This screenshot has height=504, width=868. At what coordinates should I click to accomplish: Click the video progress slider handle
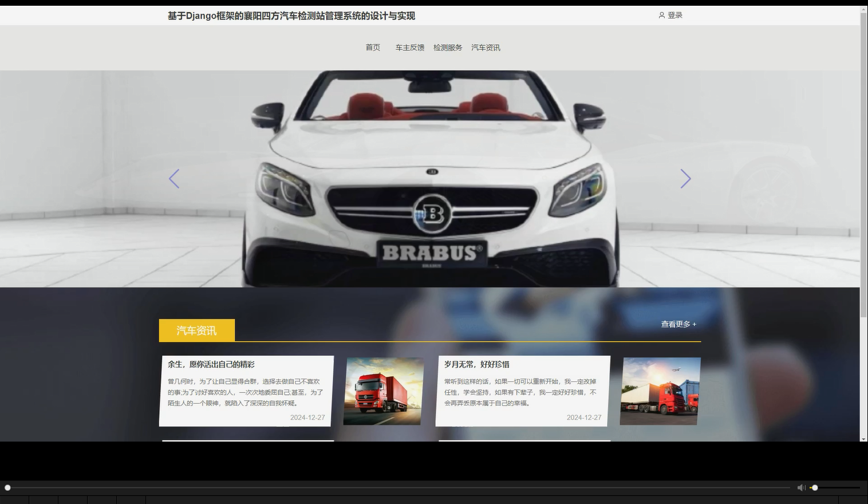[7, 487]
